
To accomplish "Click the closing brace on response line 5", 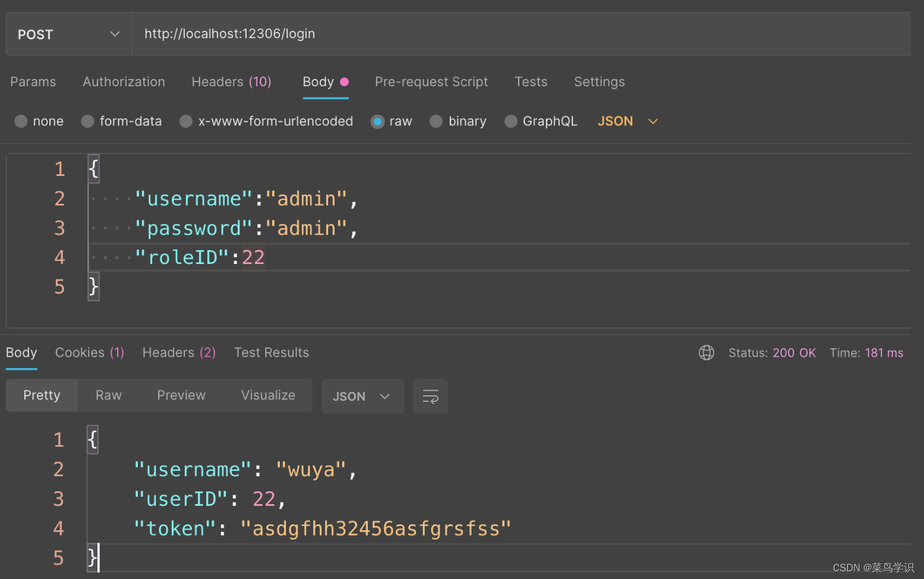I will pos(92,558).
